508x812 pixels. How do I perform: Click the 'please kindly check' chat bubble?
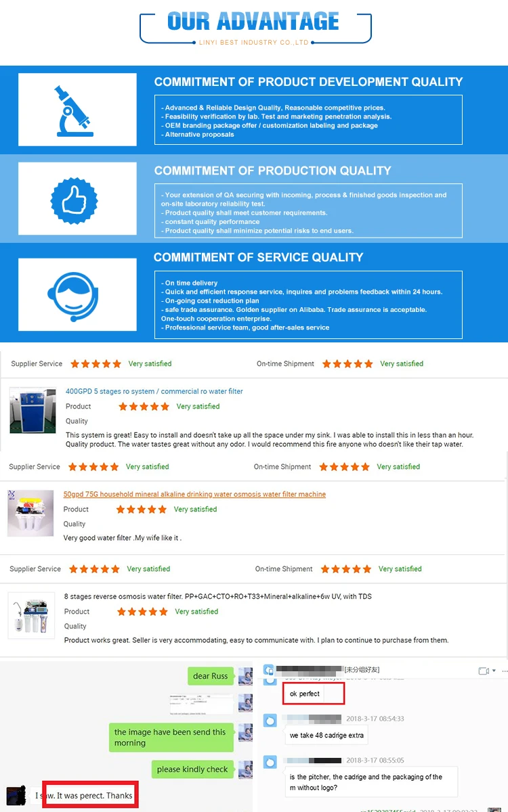pyautogui.click(x=192, y=769)
